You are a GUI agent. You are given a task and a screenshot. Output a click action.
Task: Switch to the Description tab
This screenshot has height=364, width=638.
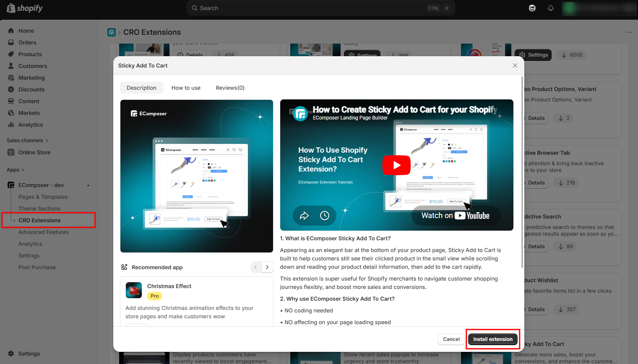click(x=141, y=88)
